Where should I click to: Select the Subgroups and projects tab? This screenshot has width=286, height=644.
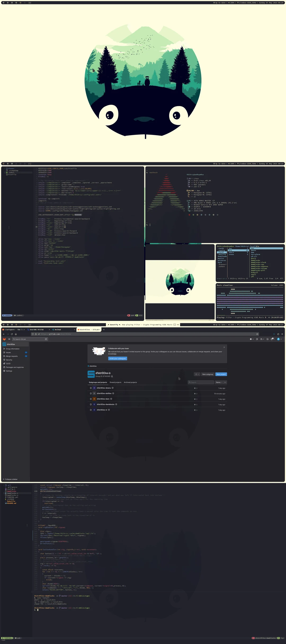tap(98, 382)
